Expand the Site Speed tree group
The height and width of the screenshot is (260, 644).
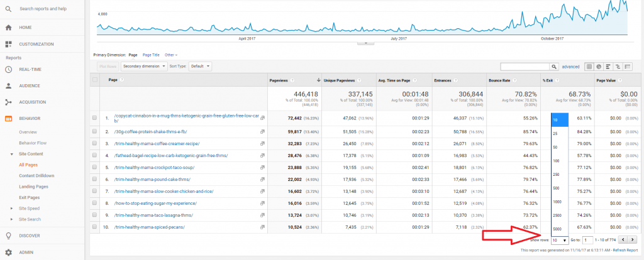pyautogui.click(x=11, y=209)
